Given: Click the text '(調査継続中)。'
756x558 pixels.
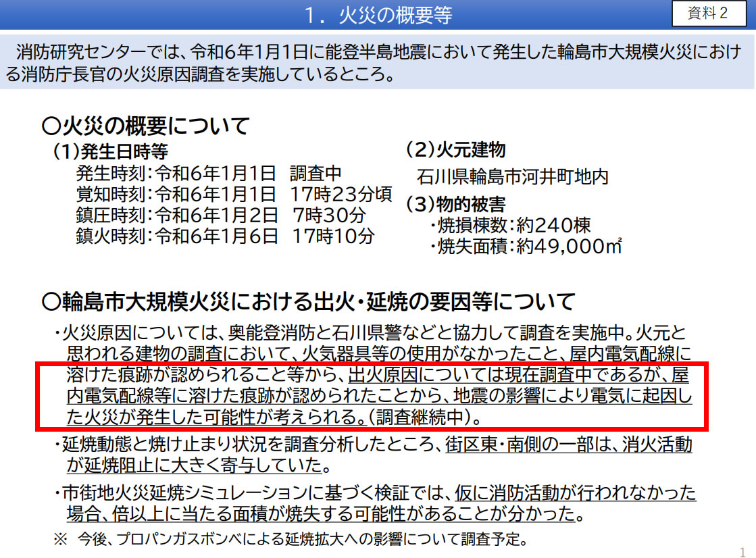Looking at the screenshot, I should coord(425,417).
